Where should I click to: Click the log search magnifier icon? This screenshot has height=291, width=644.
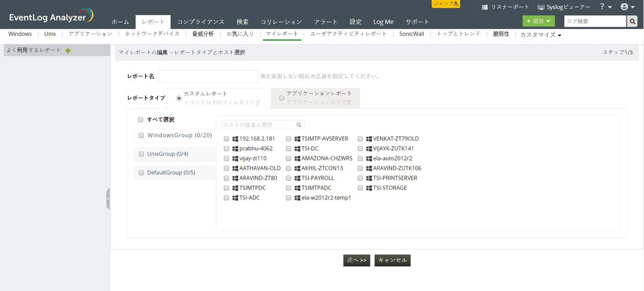(x=632, y=21)
